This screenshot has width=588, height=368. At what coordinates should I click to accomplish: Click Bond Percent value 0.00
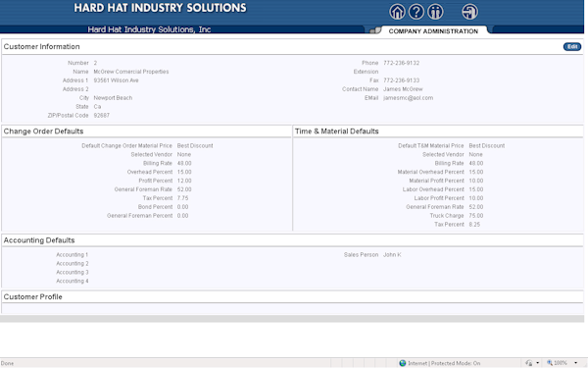click(x=182, y=207)
